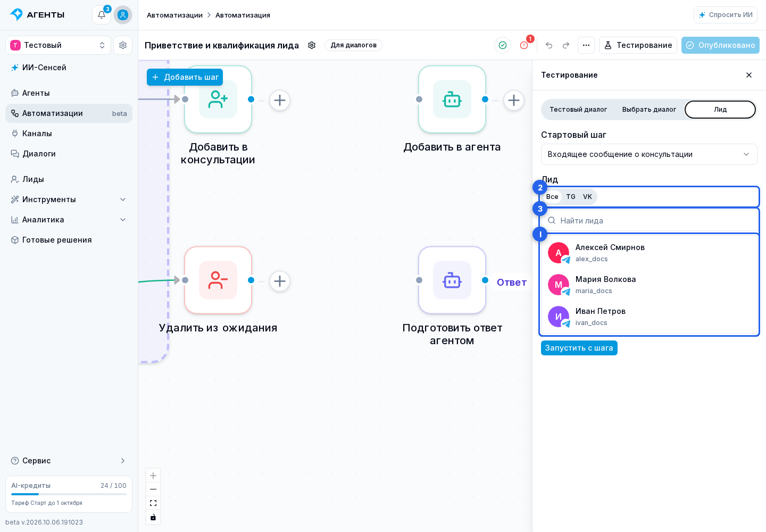Zoom in on the canvas
The image size is (766, 532).
pos(153,476)
